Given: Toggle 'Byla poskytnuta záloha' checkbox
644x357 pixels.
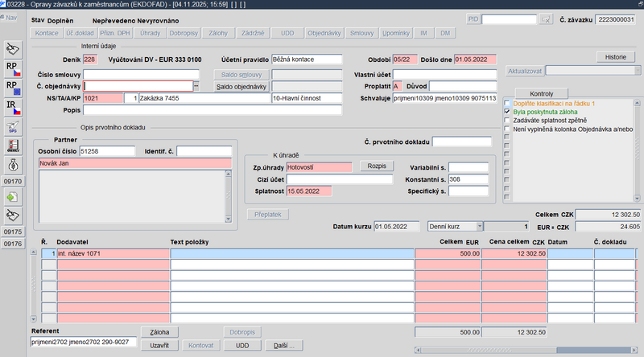Looking at the screenshot, I should click(506, 112).
